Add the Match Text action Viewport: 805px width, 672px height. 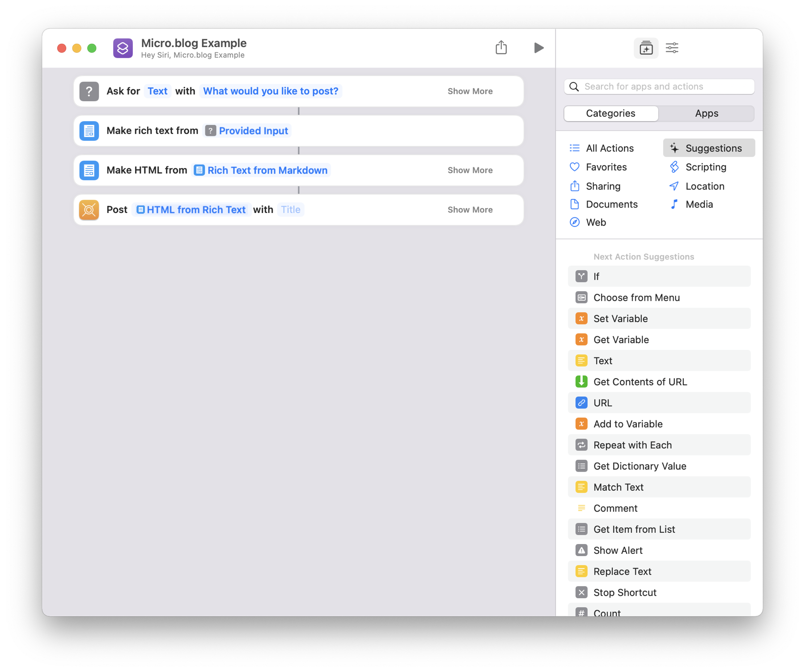pyautogui.click(x=659, y=487)
